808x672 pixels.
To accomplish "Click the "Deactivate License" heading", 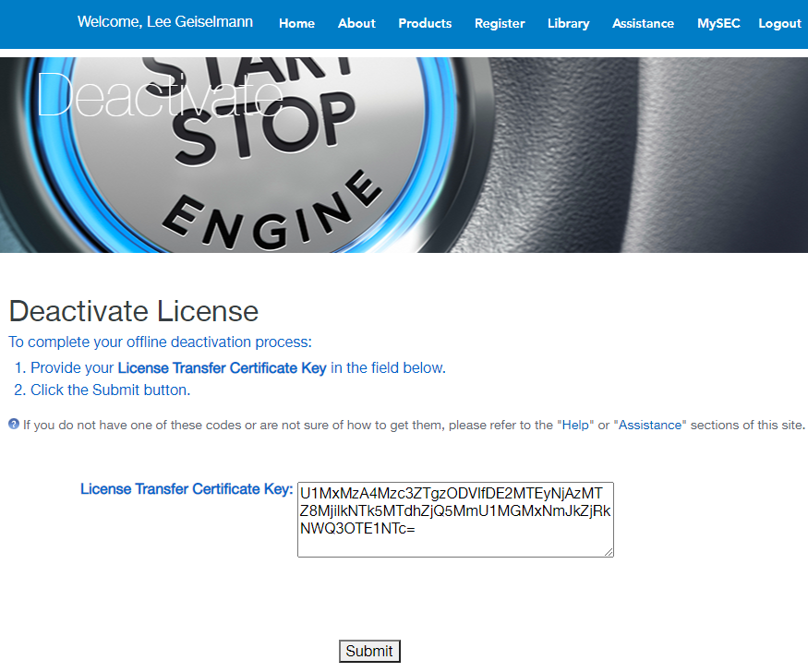I will (x=134, y=311).
